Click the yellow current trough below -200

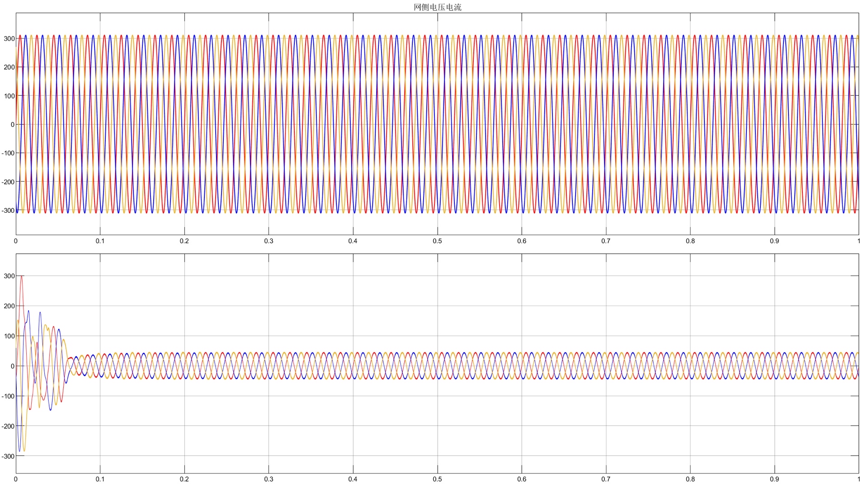tap(24, 450)
